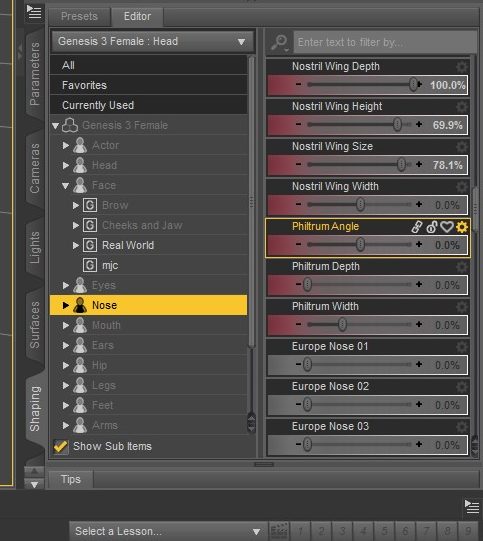
Task: Open the Genesis 3 Female : Head dropdown
Action: coord(152,42)
